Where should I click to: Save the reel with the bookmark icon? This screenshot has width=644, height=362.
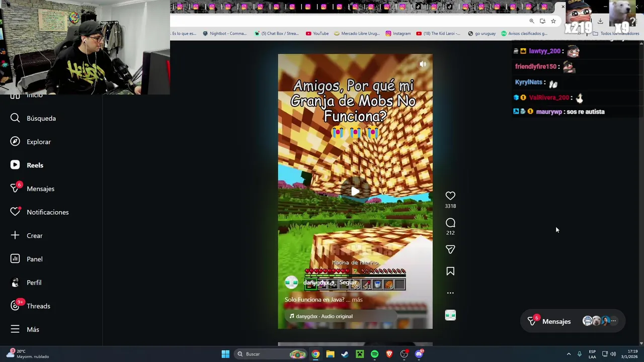pyautogui.click(x=450, y=271)
